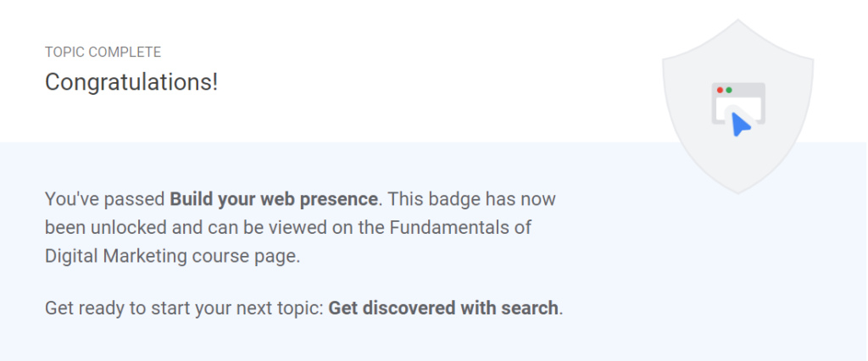Select the bold text Build your web presence
The image size is (868, 361).
(x=274, y=199)
